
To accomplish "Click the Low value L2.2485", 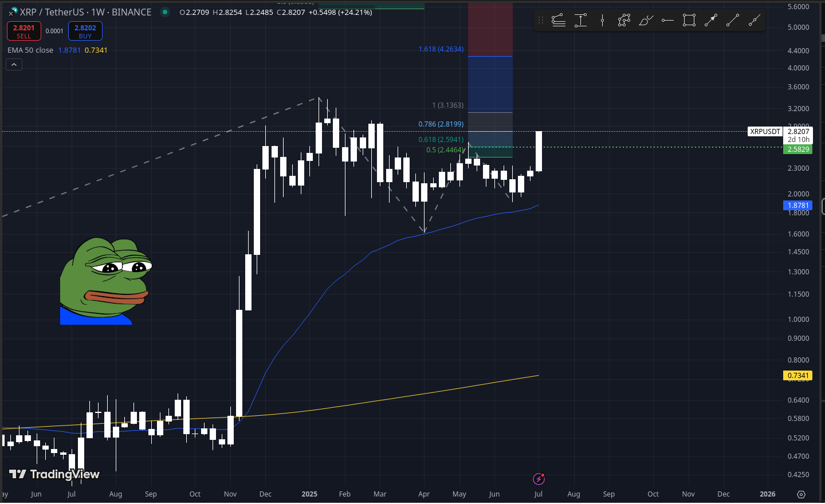I will 259,12.
